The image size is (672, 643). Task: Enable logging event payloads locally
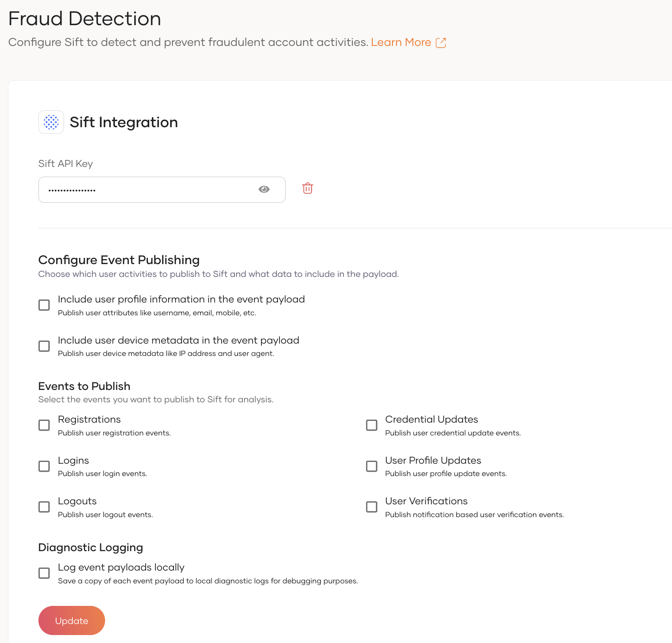[x=44, y=573]
